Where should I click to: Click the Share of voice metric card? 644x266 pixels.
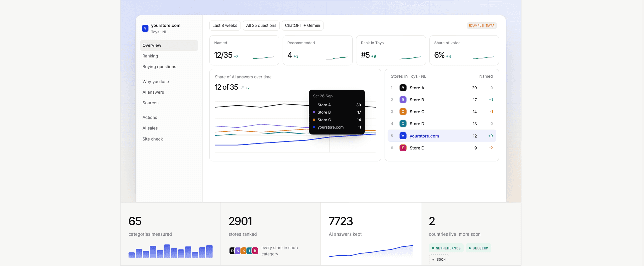coord(464,50)
